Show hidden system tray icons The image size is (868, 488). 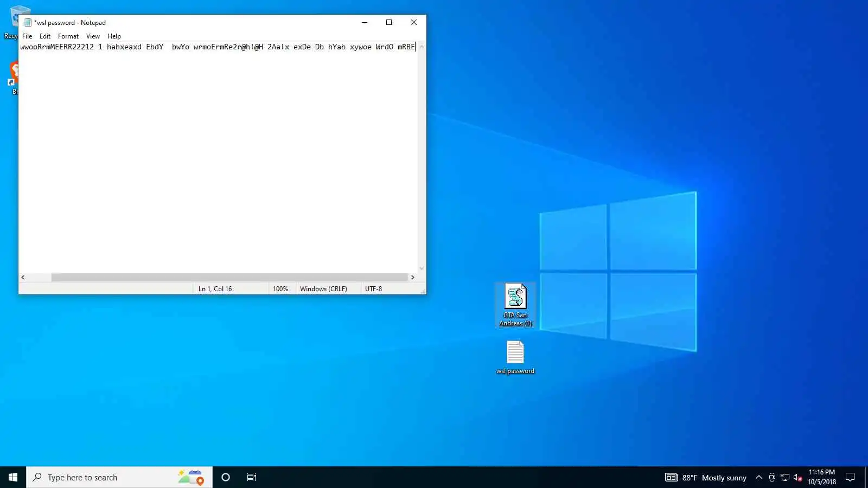tap(759, 477)
